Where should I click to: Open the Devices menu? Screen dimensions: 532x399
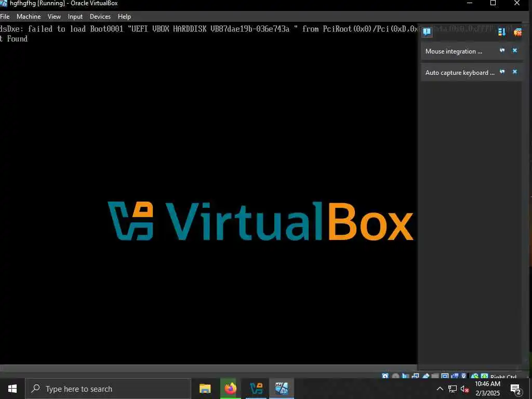[100, 16]
